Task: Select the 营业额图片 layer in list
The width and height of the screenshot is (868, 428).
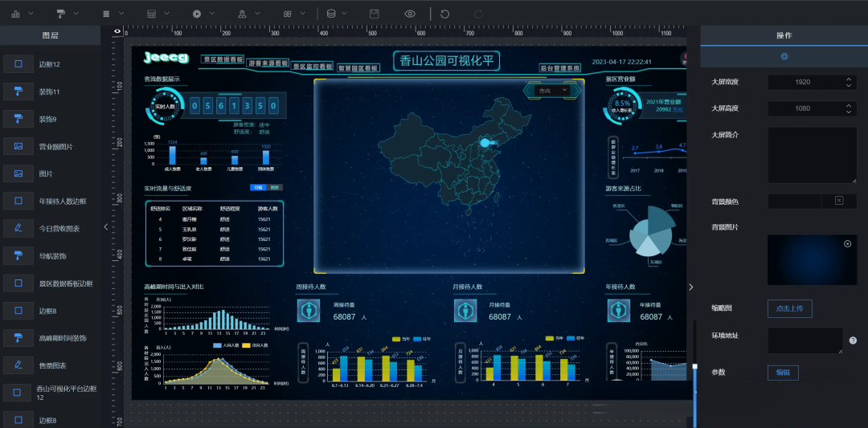Action: (x=55, y=146)
